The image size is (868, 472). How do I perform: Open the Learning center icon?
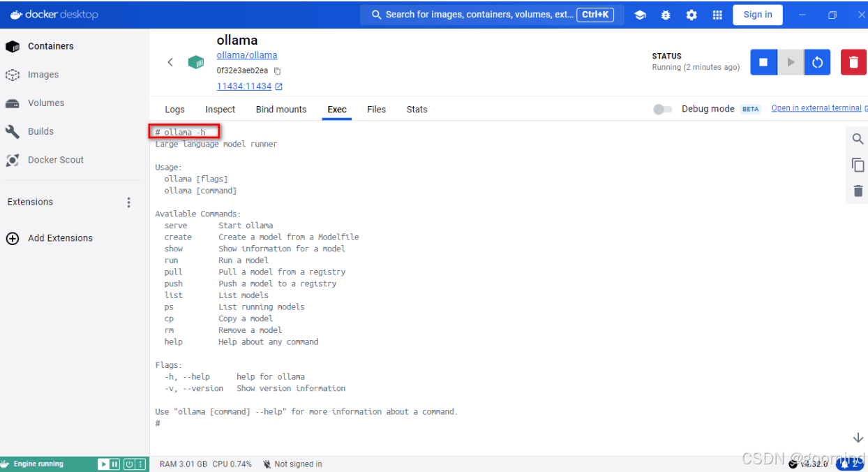click(640, 15)
